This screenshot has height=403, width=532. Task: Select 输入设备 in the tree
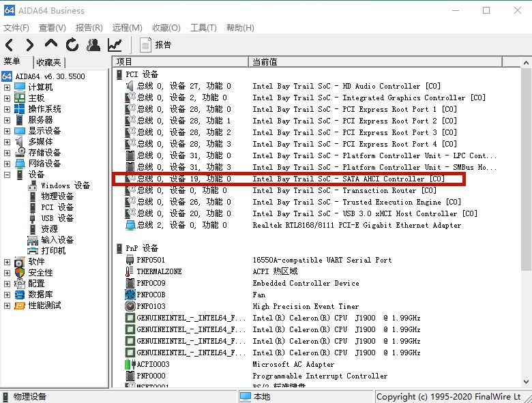pos(57,240)
